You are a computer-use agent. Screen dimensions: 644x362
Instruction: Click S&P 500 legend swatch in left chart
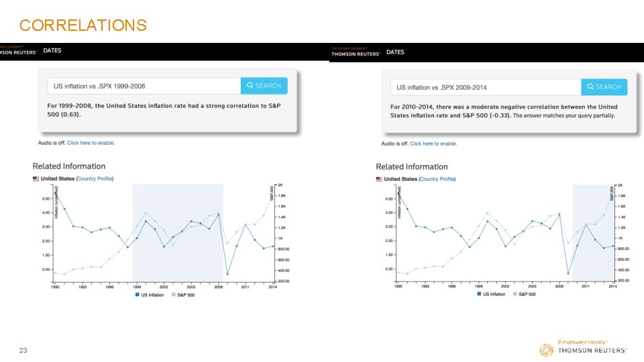(173, 295)
